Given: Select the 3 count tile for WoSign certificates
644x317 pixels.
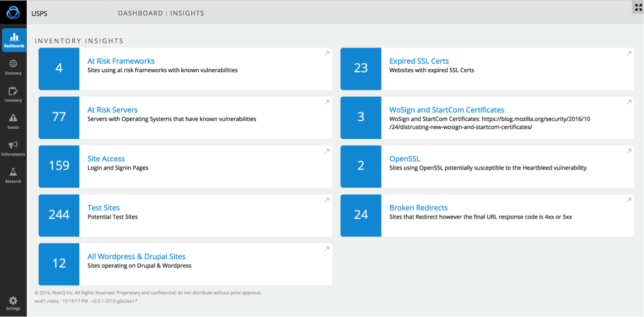Looking at the screenshot, I should click(361, 117).
